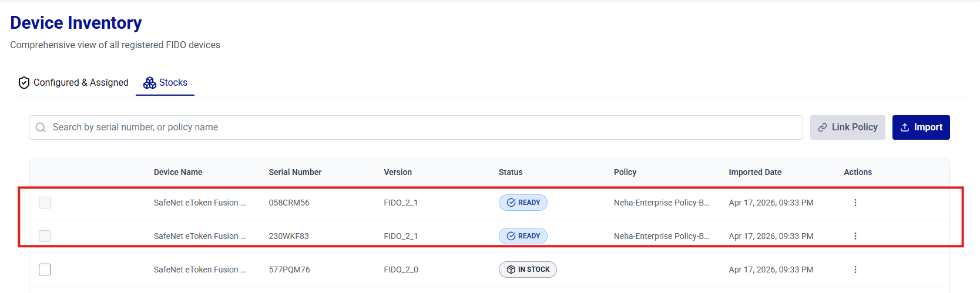Viewport: 980px width, 293px height.
Task: Click IN STOCK badge for 577PQM76
Action: 528,270
